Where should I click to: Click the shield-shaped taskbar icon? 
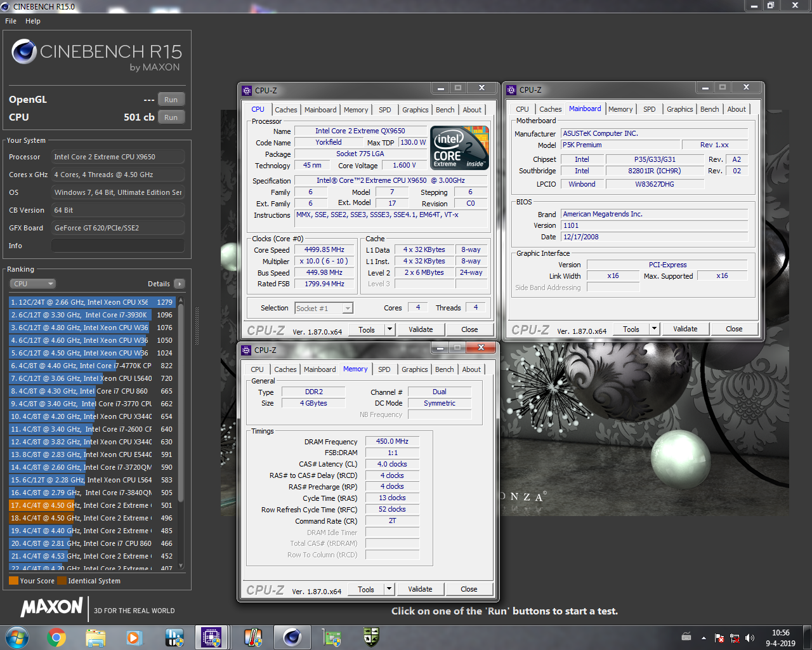371,637
